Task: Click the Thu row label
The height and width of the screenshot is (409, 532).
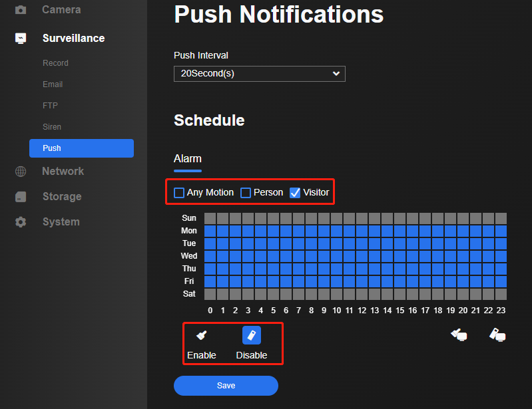Action: click(x=189, y=269)
